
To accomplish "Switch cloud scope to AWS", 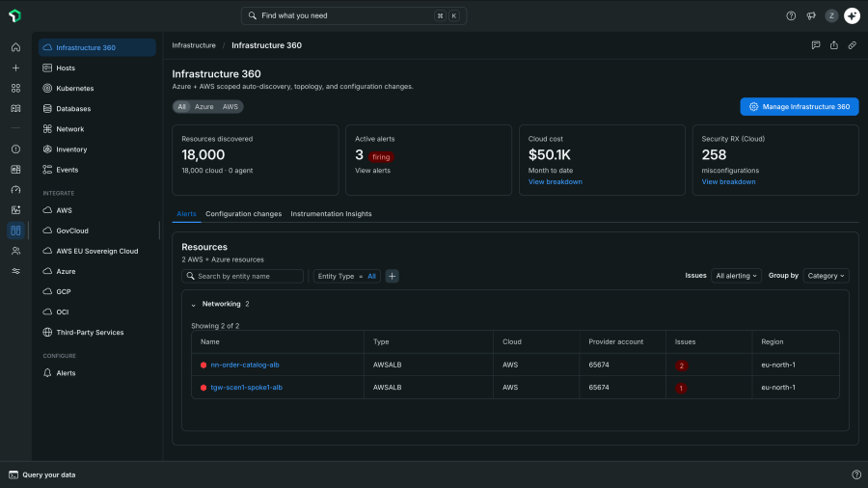I will (231, 107).
